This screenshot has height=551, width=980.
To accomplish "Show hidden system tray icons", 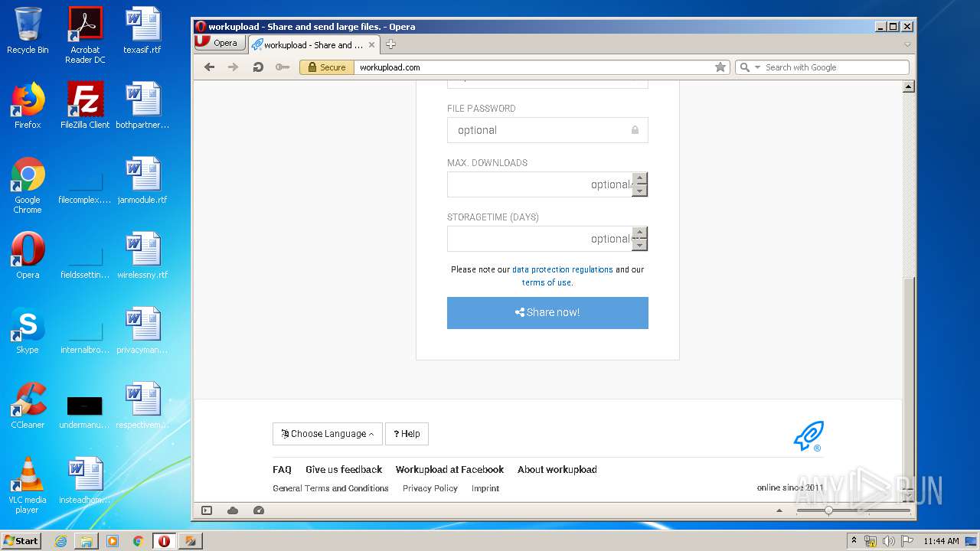I will tap(854, 541).
